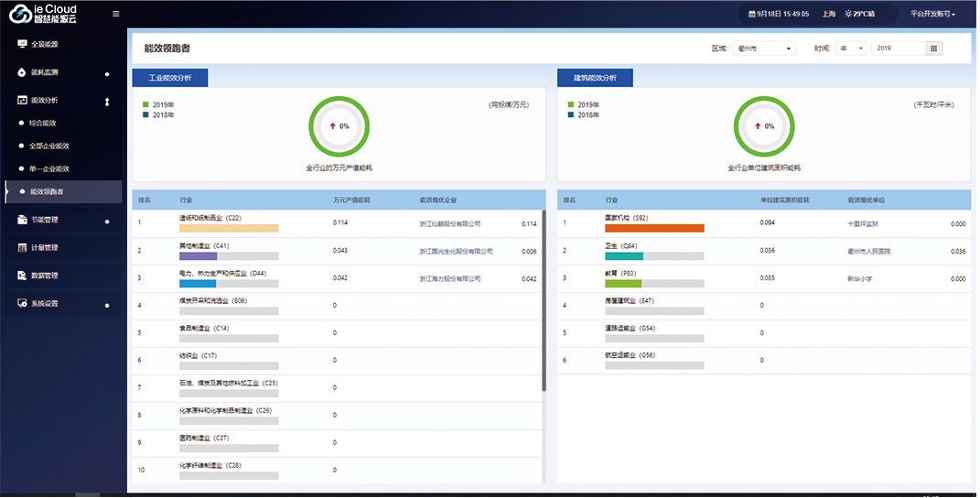Expand the 平台开发账号 account menu

932,14
